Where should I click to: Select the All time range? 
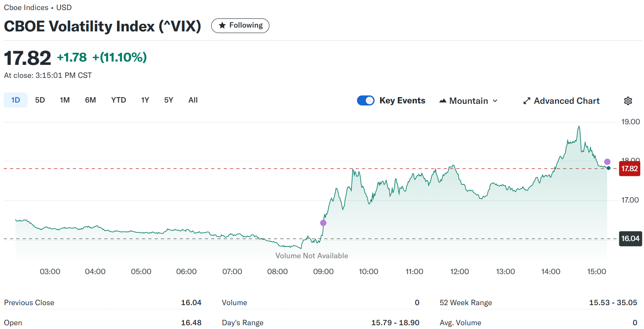tap(193, 100)
